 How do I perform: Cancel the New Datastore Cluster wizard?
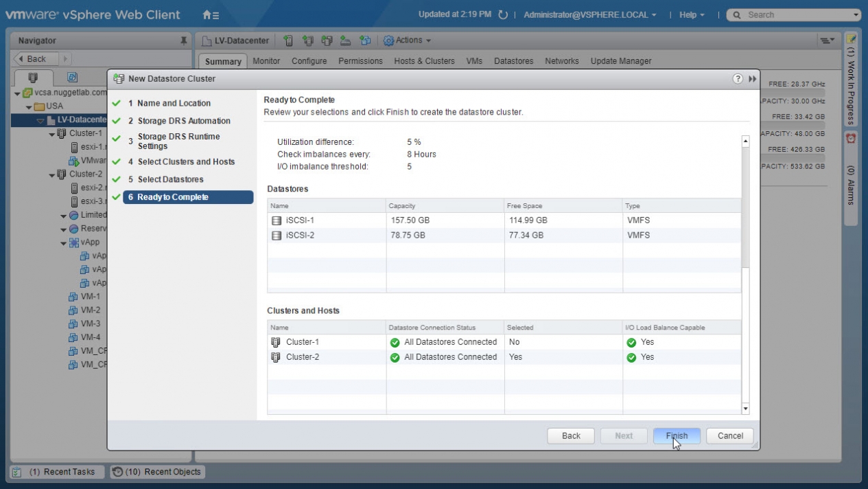click(730, 435)
